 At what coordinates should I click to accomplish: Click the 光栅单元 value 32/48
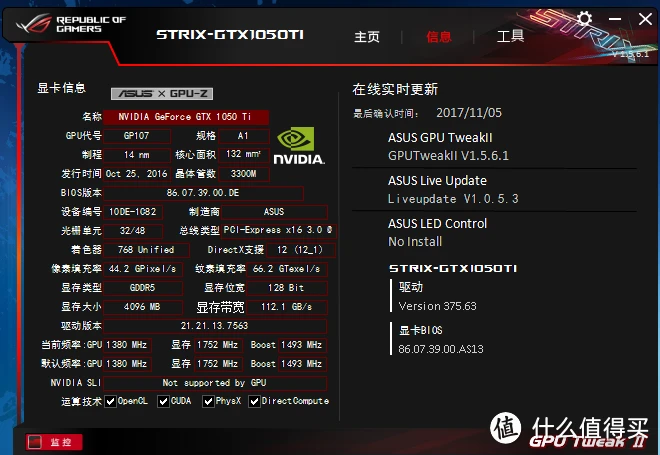pos(133,231)
